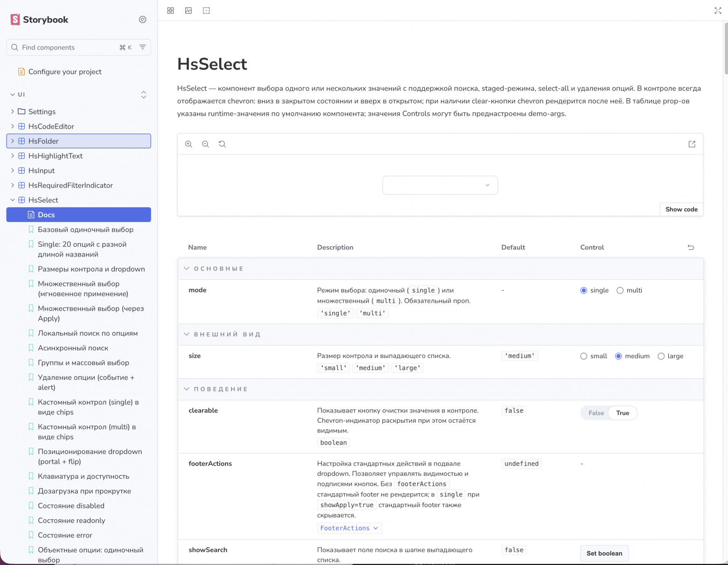Expand the HsCodeEditor tree node

(13, 126)
